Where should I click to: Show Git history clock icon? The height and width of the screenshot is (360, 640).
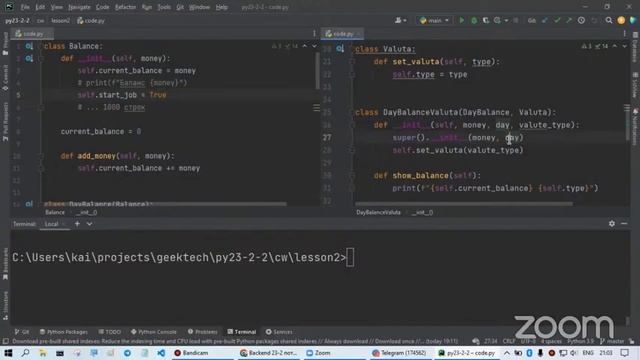[581, 20]
